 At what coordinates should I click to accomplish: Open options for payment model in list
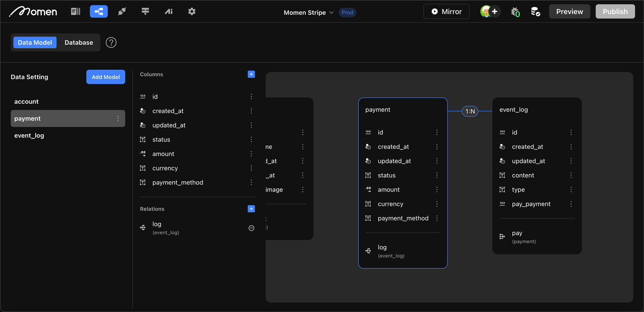(x=118, y=119)
